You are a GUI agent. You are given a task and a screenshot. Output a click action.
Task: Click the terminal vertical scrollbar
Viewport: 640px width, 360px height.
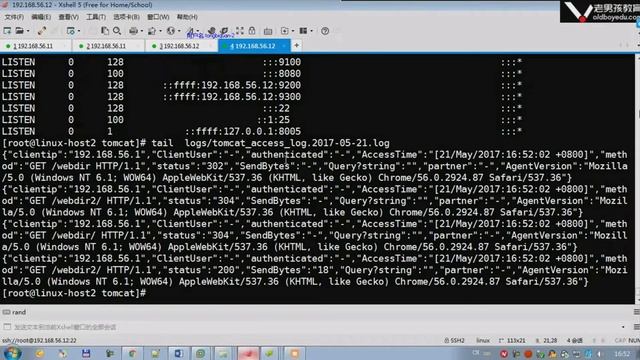point(637,178)
